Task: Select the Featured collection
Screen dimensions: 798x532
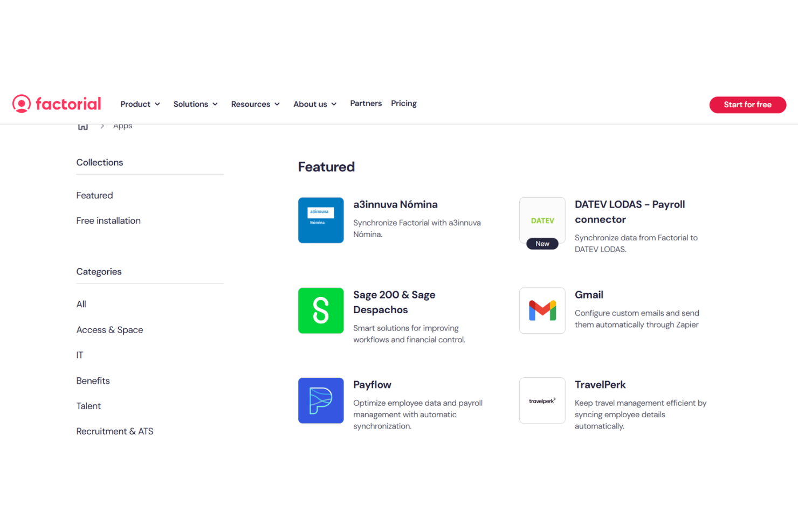Action: 94,195
